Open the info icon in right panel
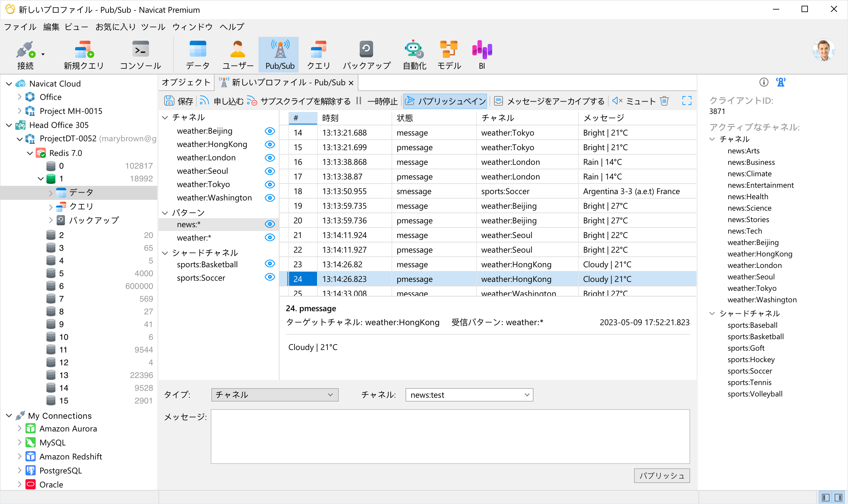Screen dimensions: 848x504 point(763,82)
